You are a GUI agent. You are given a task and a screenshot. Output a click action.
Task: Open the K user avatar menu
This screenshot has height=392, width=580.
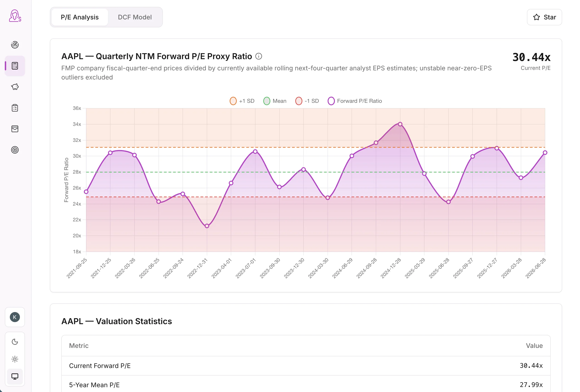click(15, 317)
